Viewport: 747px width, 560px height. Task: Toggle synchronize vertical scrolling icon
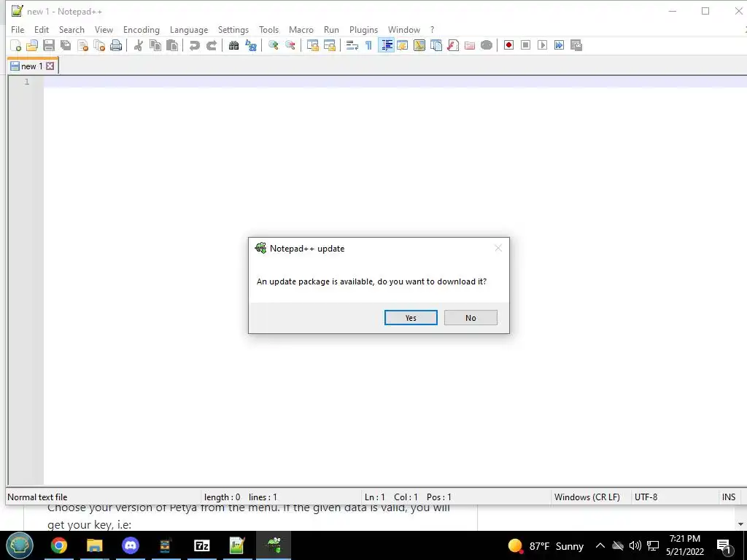(x=312, y=45)
